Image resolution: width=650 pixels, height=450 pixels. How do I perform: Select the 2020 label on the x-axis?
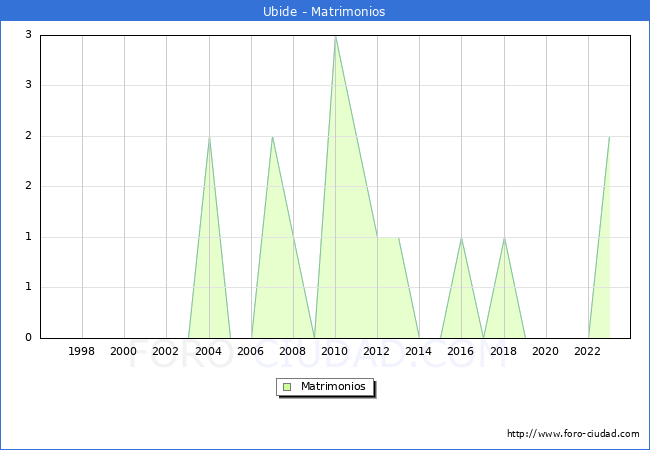(x=546, y=351)
